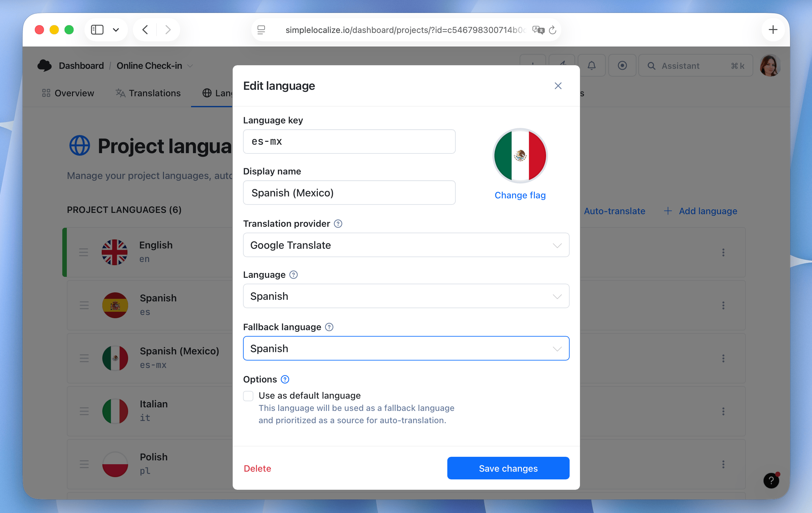
Task: Grab the Polish row drag handle
Action: pos(84,464)
